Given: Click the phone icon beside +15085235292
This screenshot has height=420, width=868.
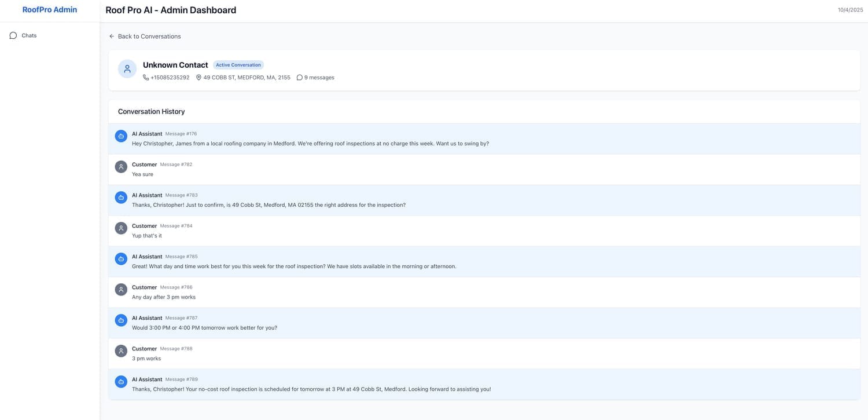Looking at the screenshot, I should click(x=146, y=78).
